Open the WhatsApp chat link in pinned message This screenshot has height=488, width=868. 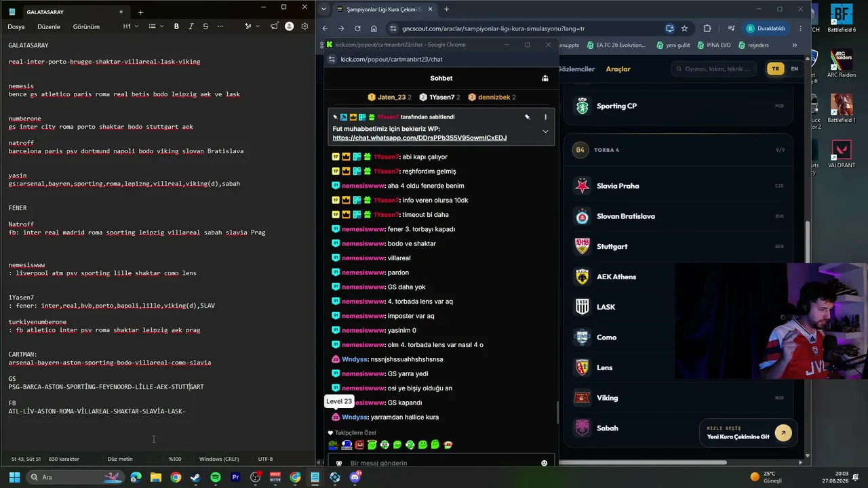(x=420, y=138)
